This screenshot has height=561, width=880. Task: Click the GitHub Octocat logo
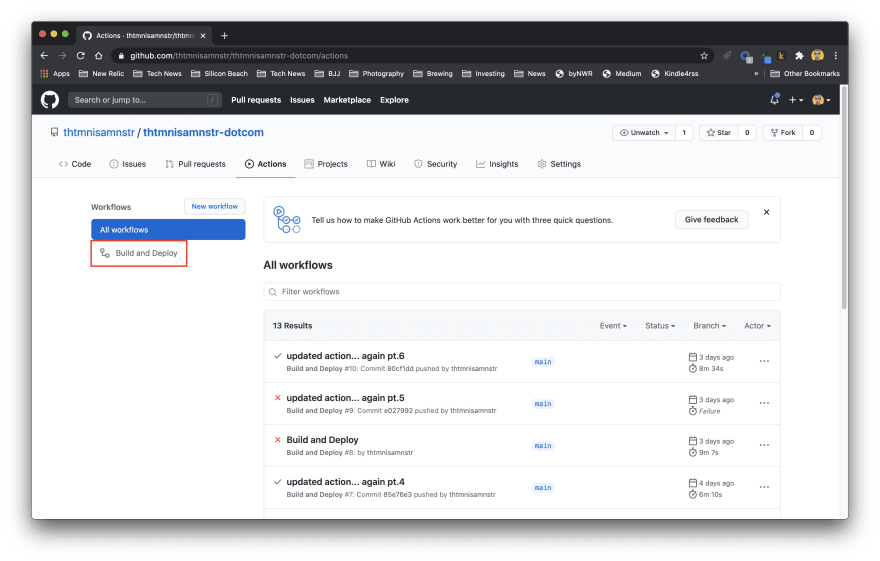[x=50, y=100]
